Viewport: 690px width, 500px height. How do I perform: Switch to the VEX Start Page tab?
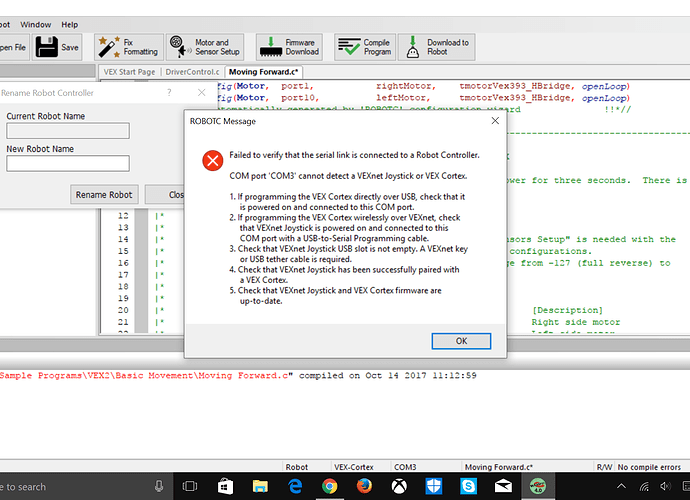pos(129,72)
